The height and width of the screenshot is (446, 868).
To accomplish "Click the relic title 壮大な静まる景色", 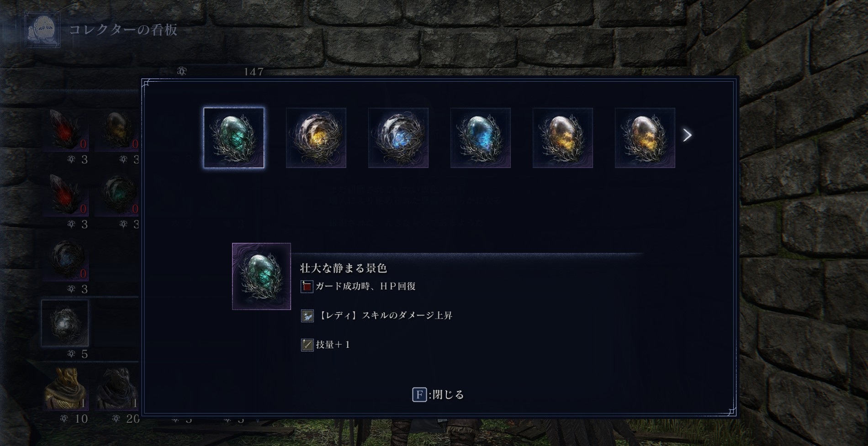I will [x=344, y=268].
